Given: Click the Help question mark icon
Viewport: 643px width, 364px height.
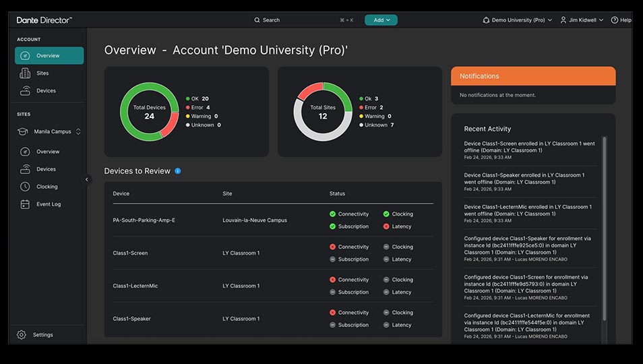Looking at the screenshot, I should point(614,20).
